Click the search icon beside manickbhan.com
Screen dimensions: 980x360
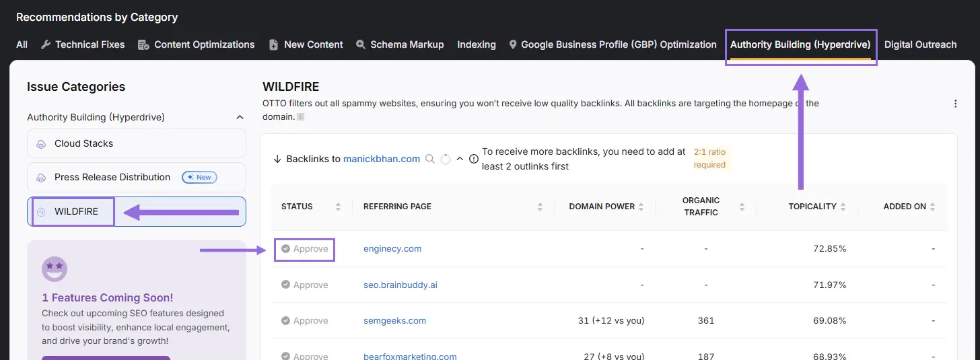(x=430, y=159)
